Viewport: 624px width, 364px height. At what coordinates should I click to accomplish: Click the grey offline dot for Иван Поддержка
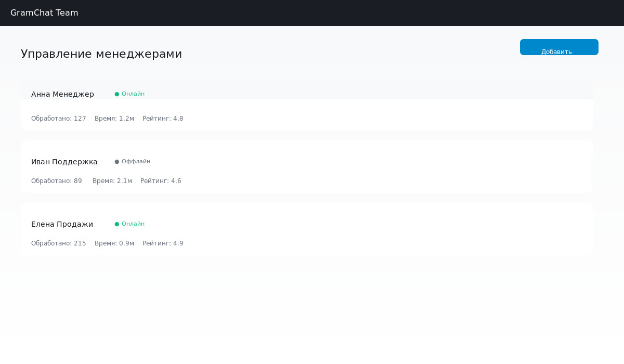tap(117, 162)
